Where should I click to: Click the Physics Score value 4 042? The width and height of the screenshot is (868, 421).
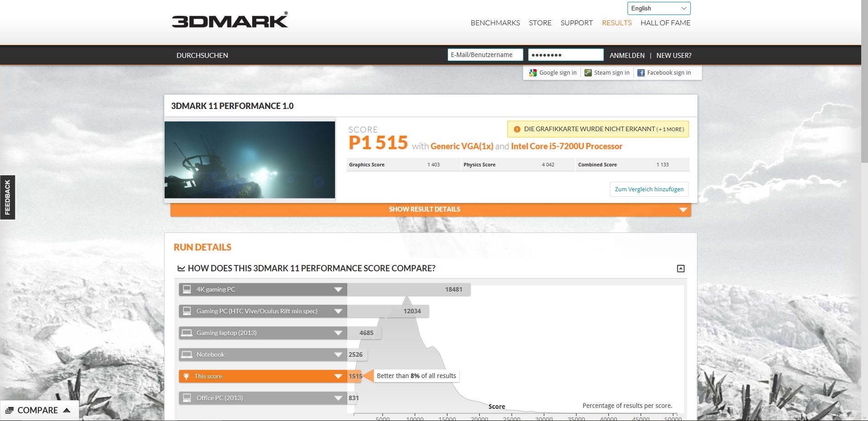tap(548, 165)
